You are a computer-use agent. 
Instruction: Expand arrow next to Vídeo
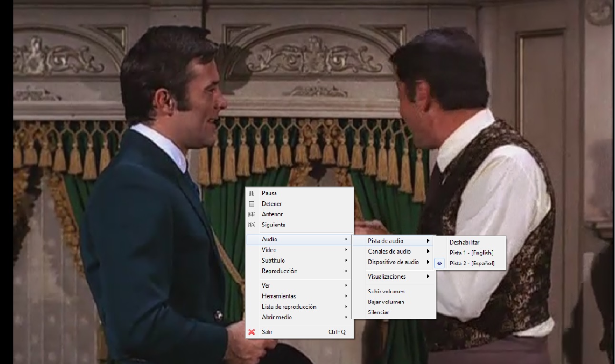pyautogui.click(x=346, y=250)
